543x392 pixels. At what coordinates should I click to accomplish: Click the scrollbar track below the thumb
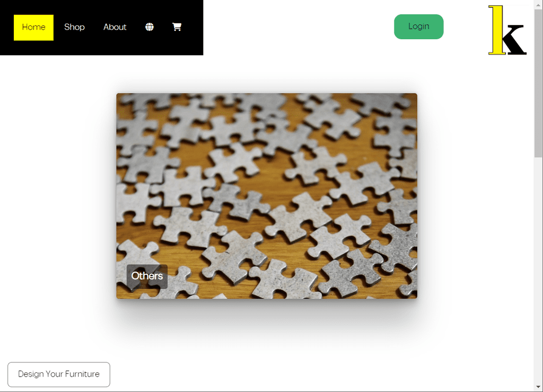click(x=538, y=270)
